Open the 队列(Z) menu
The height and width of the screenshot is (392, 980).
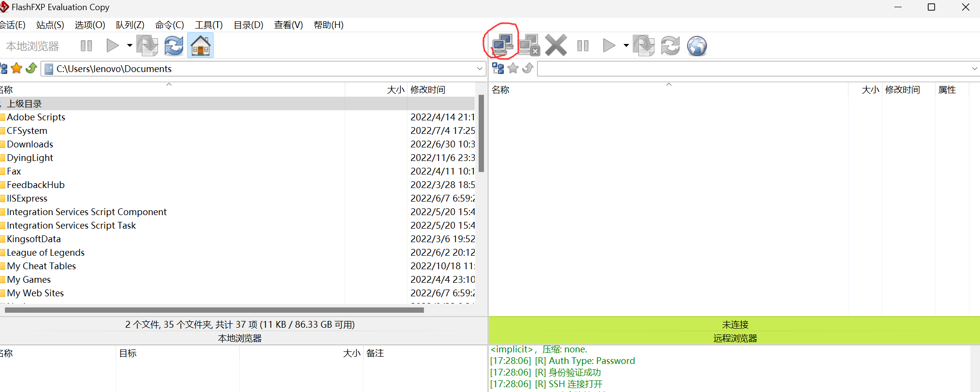click(130, 25)
